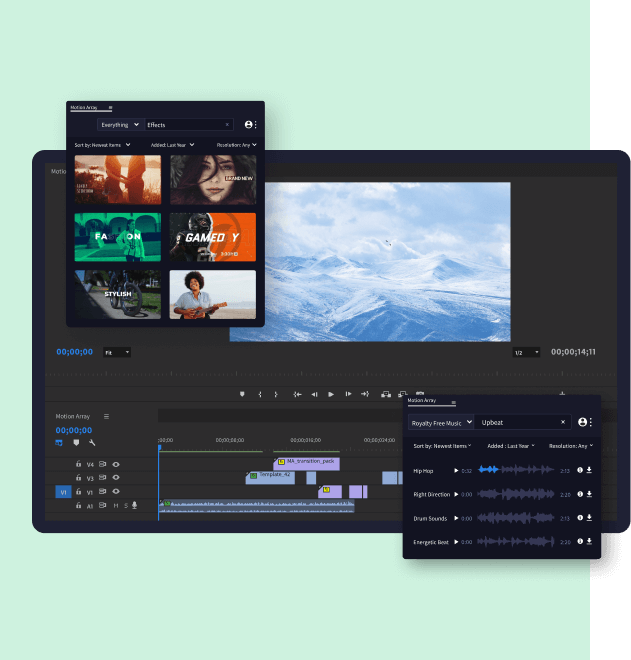Toggle the lock on track V3
Image resolution: width=631 pixels, height=660 pixels.
(79, 478)
